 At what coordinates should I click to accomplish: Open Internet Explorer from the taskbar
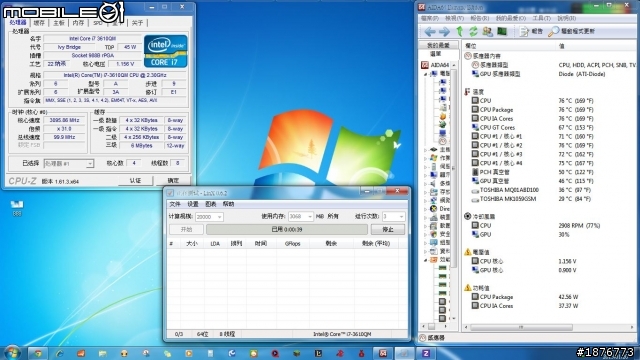tap(60, 353)
